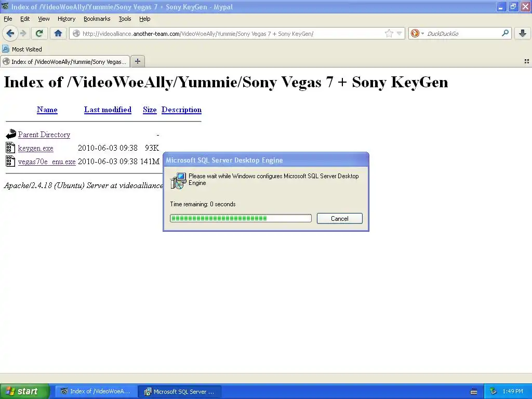Open the Bookmarks menu

click(x=97, y=19)
